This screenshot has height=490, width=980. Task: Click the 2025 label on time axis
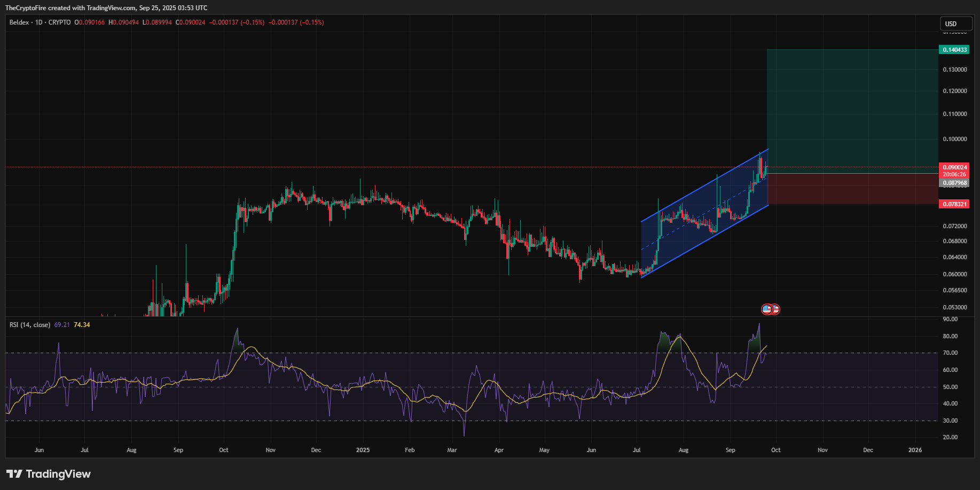point(363,450)
